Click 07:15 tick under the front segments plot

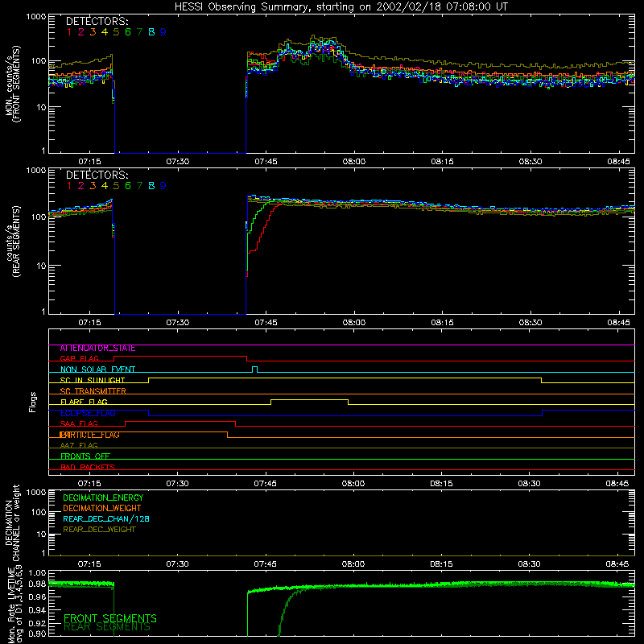click(x=89, y=162)
